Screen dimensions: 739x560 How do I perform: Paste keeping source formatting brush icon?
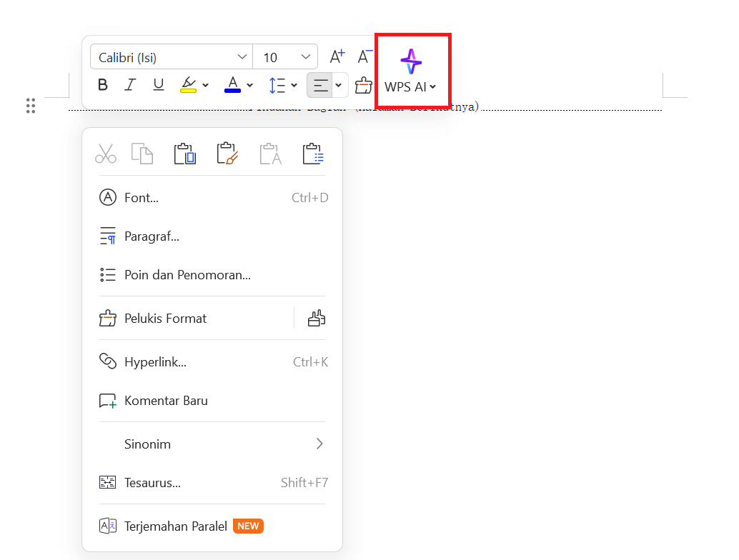[x=227, y=154]
